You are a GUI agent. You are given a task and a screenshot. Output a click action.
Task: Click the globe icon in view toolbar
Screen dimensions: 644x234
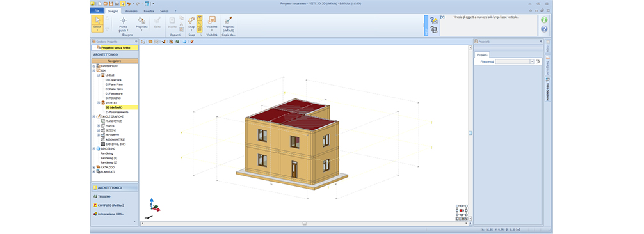[184, 42]
